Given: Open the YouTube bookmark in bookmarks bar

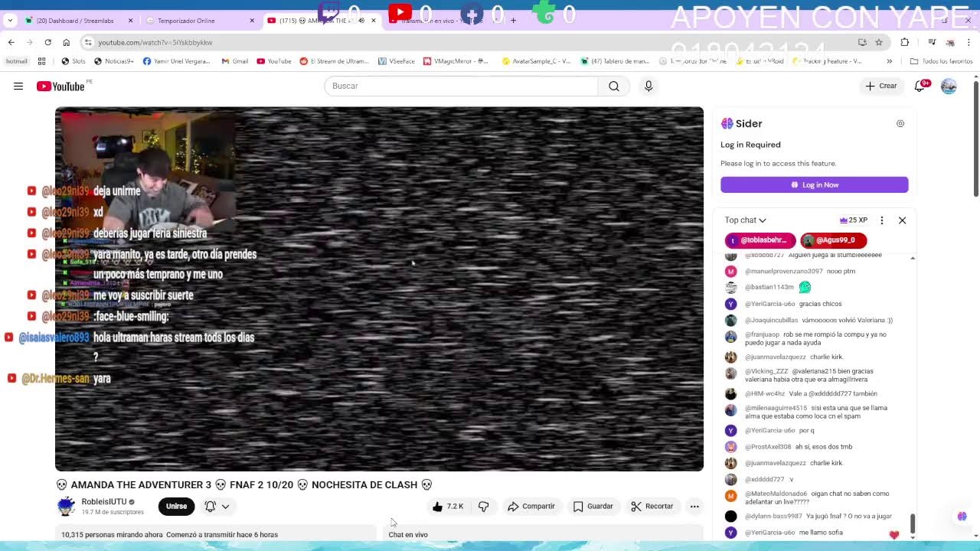Looking at the screenshot, I should tap(274, 61).
